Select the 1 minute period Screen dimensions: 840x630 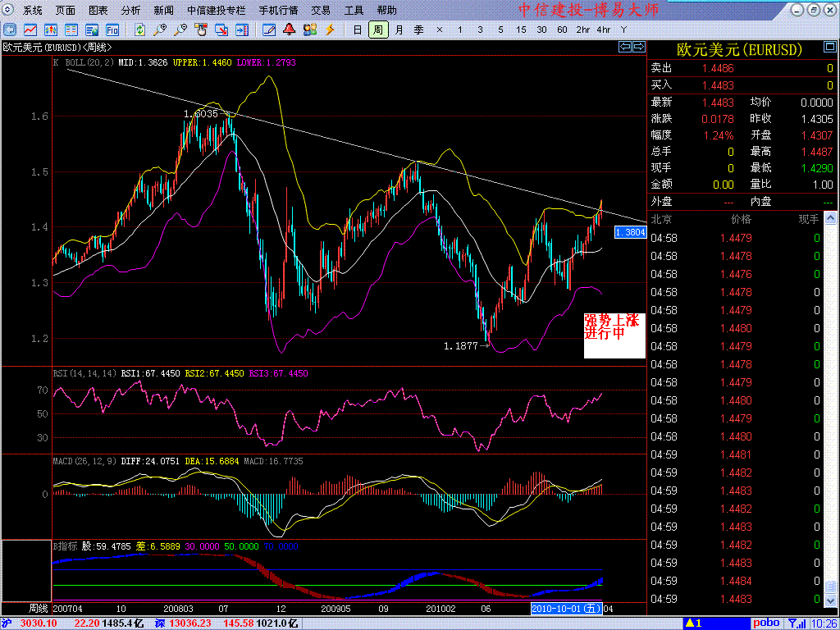click(459, 30)
